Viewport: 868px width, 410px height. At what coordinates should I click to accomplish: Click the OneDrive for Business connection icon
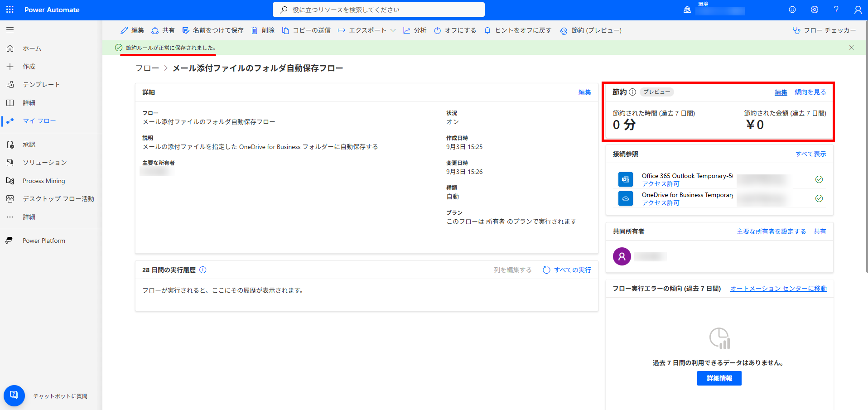tap(626, 198)
